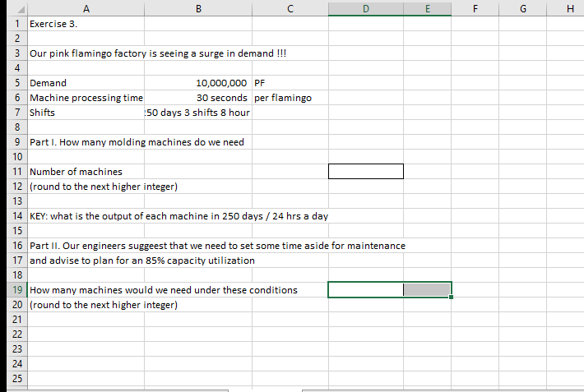
Task: Click the 'PF' unit cell
Action: [x=290, y=83]
